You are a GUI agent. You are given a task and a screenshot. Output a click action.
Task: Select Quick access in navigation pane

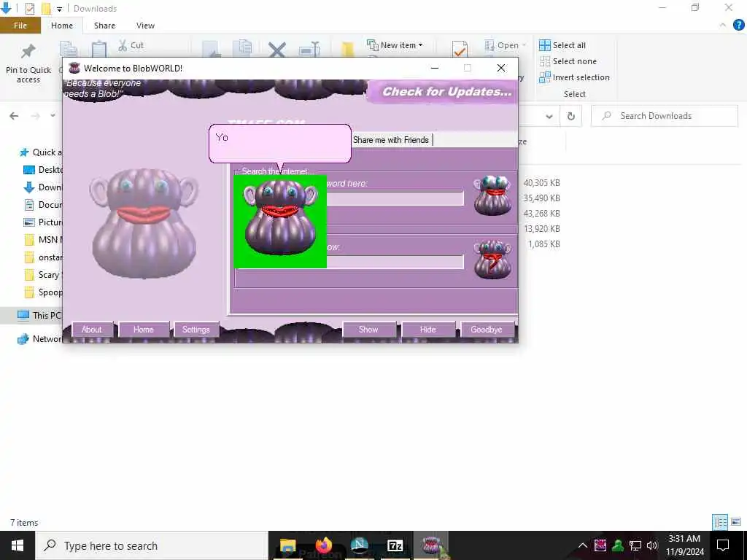point(41,152)
